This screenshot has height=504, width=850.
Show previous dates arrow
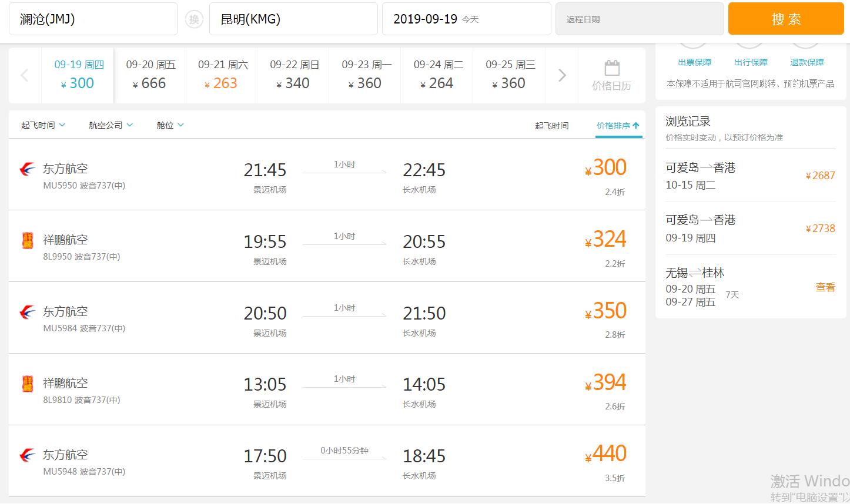[25, 75]
